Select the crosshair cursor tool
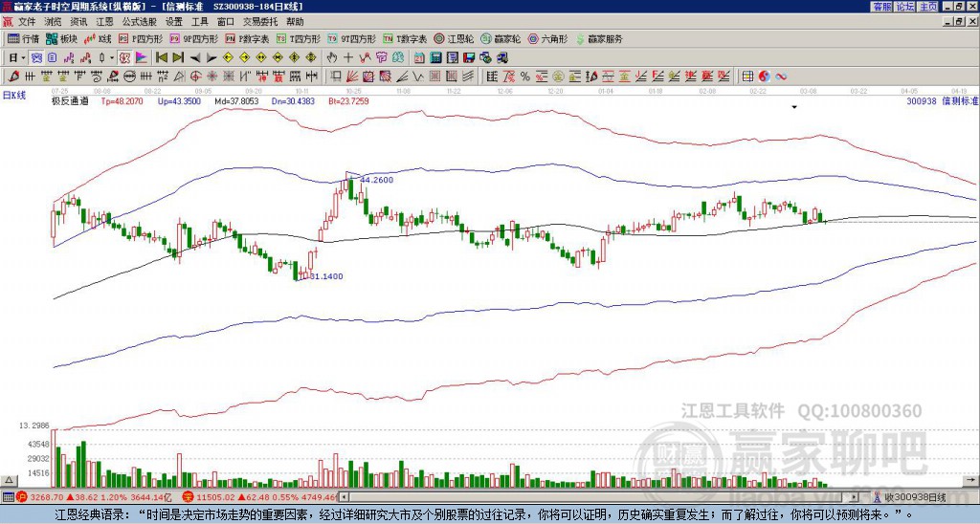Viewport: 980px width, 524px height. click(348, 57)
